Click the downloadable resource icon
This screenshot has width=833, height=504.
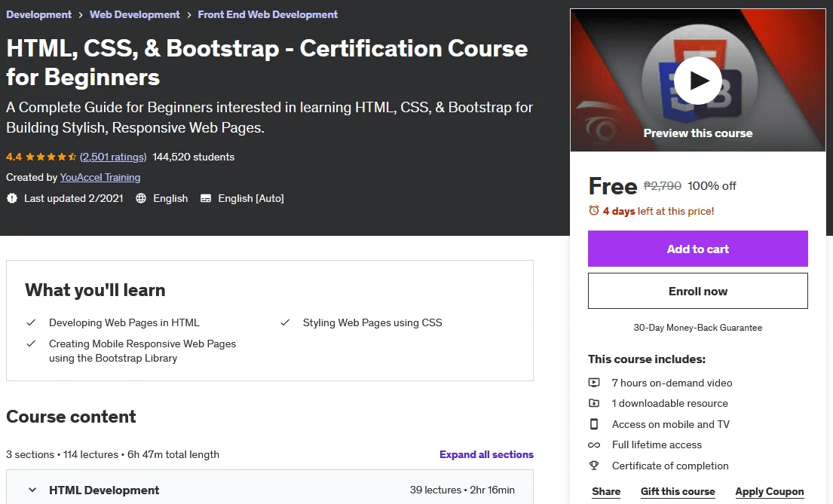coord(594,403)
